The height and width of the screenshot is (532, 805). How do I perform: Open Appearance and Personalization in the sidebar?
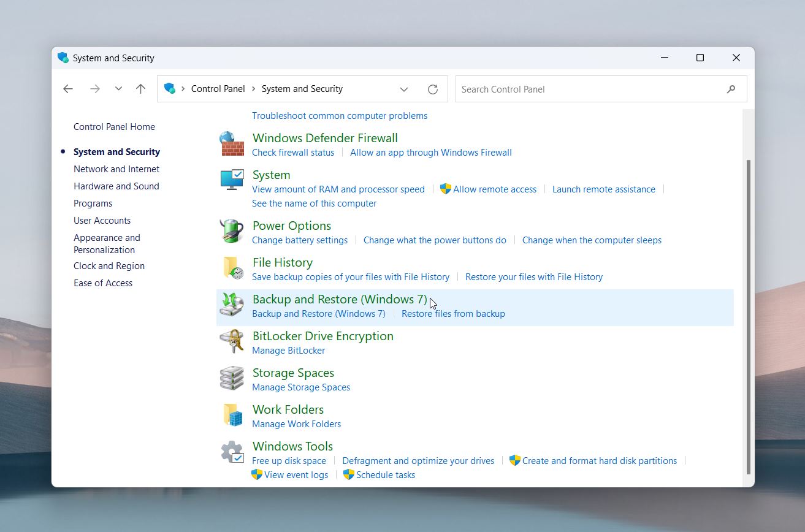[x=107, y=244]
